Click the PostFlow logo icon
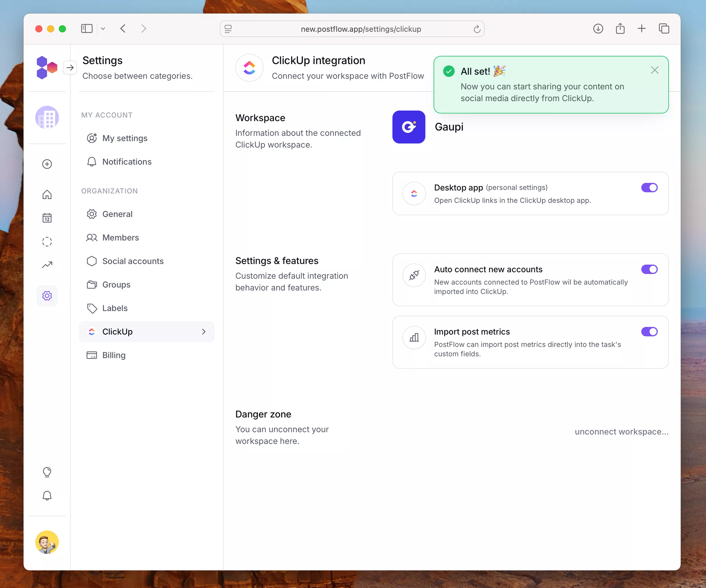The width and height of the screenshot is (706, 588). pyautogui.click(x=47, y=68)
